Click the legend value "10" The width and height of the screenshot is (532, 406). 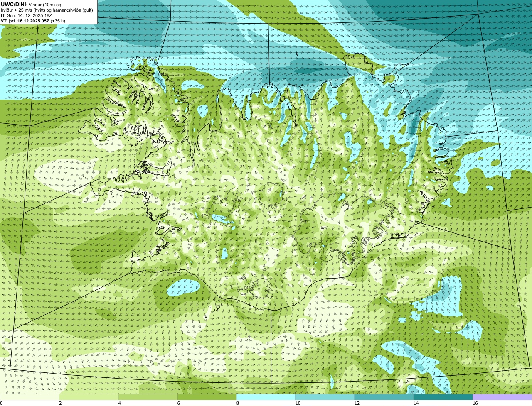(298, 403)
